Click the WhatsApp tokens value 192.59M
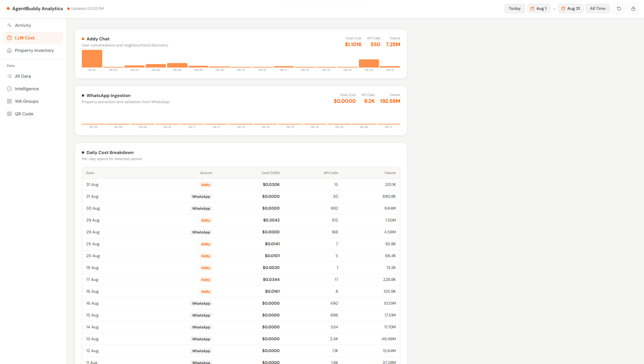Screen dimensions: 644x364 [x=390, y=101]
